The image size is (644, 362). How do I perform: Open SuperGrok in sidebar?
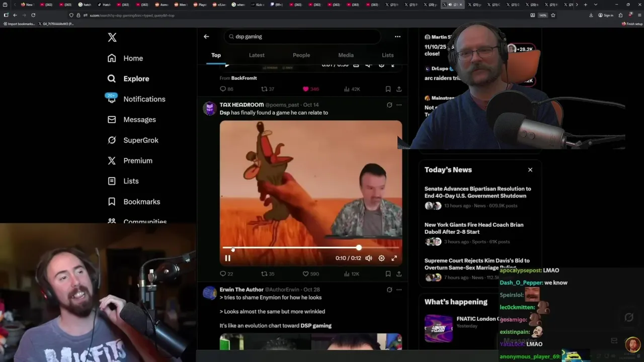(x=133, y=140)
